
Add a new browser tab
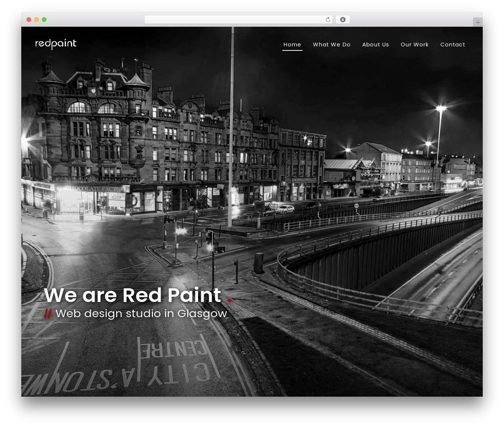coord(478,22)
